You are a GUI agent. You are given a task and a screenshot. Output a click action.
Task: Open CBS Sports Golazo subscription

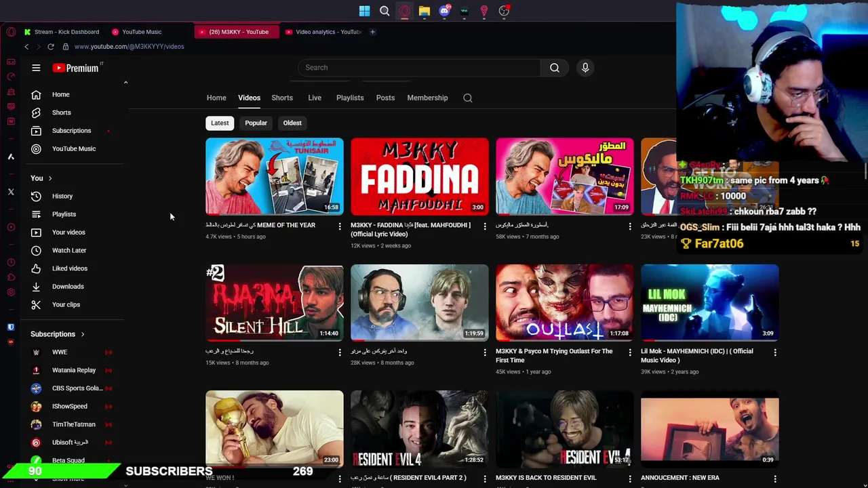click(77, 388)
